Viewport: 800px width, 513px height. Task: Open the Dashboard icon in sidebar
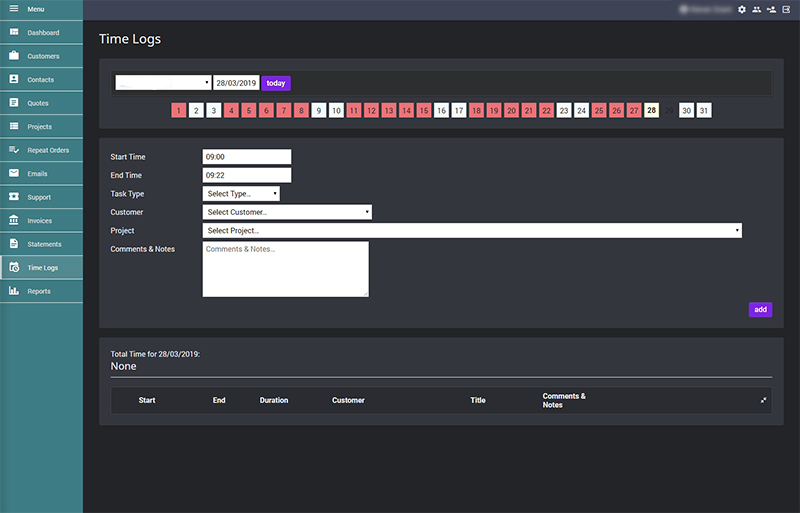click(14, 32)
